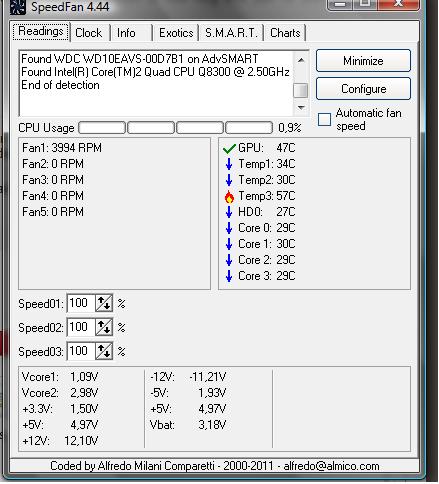Click the Configure button

pos(363,89)
